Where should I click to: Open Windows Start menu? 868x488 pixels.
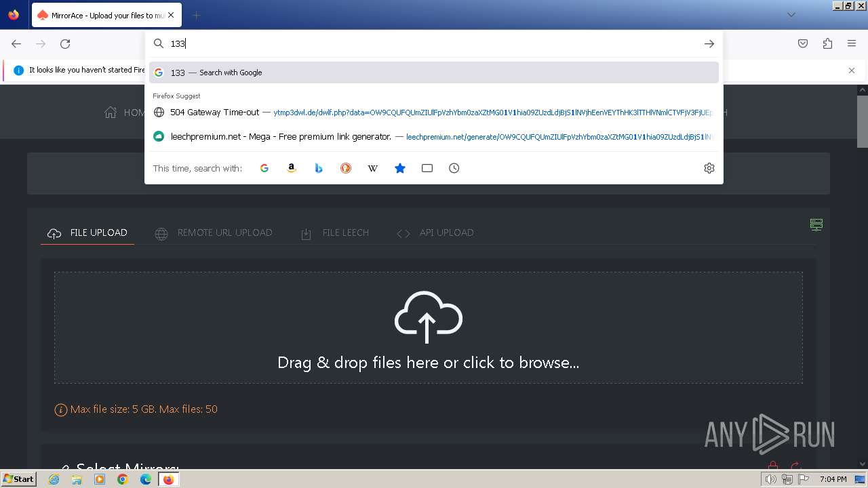coord(18,479)
